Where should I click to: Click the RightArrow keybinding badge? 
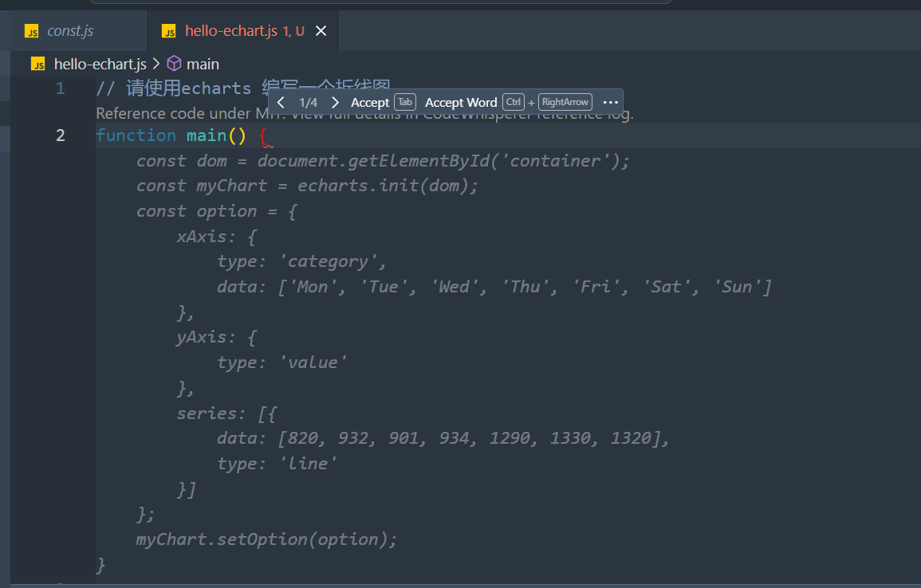[565, 102]
